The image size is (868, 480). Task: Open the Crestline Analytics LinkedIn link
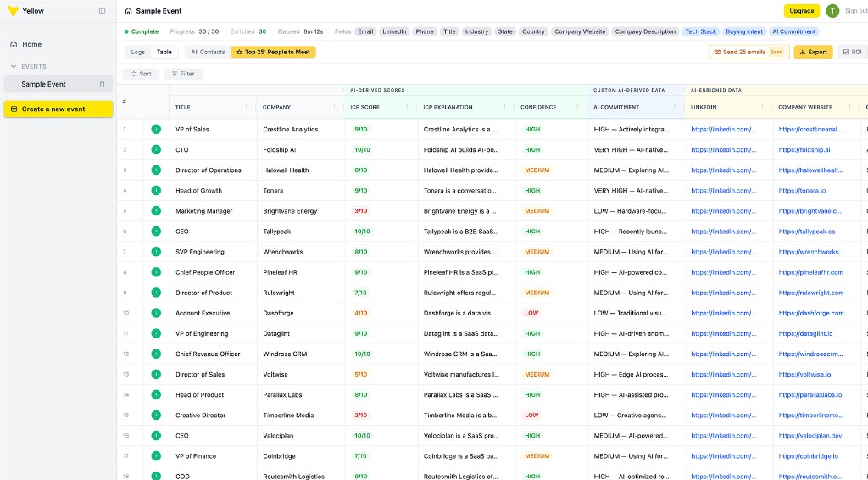coord(723,130)
